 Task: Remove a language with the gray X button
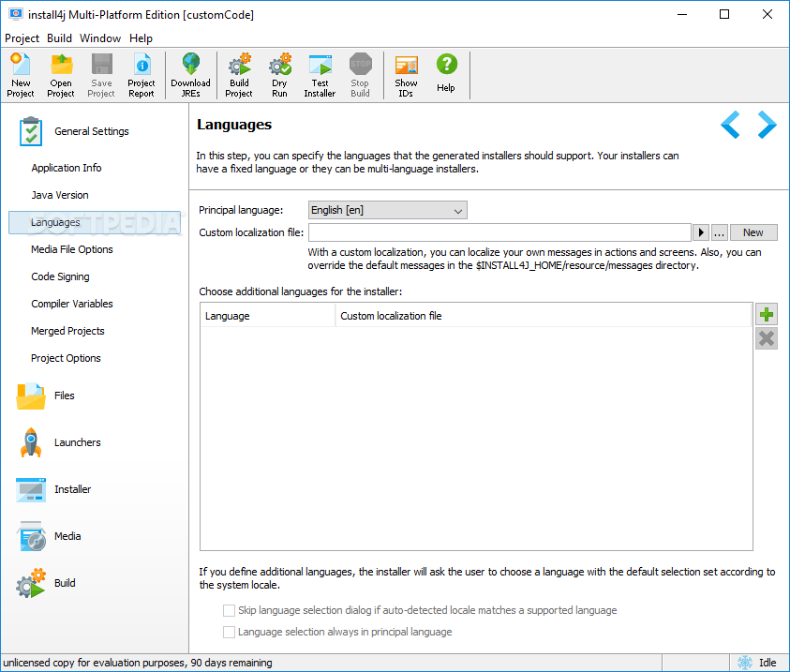(x=767, y=338)
